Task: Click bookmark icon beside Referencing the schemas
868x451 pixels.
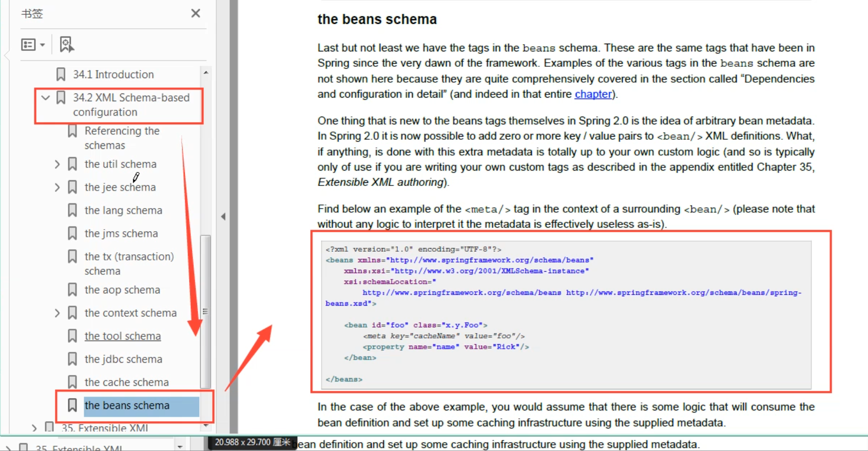Action: click(x=72, y=131)
